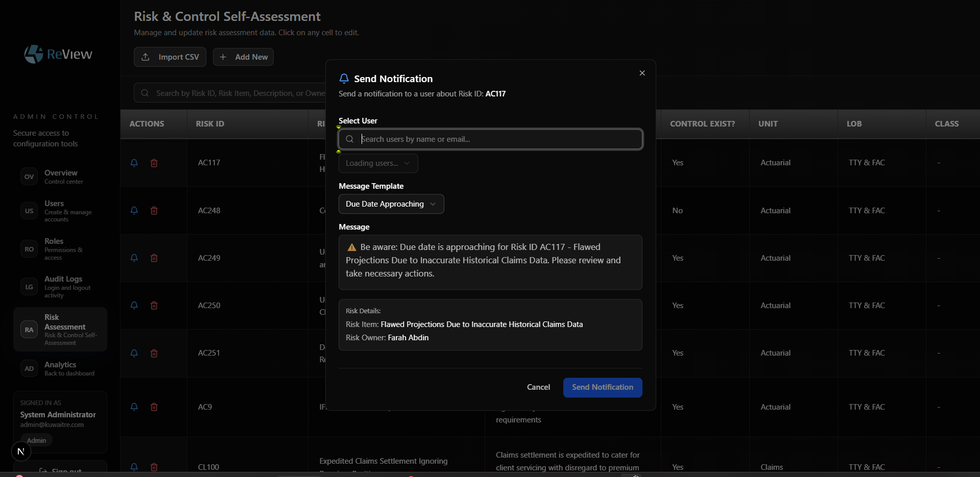Click the bell icon beside Send Notification title
This screenshot has width=980, height=477.
[344, 78]
